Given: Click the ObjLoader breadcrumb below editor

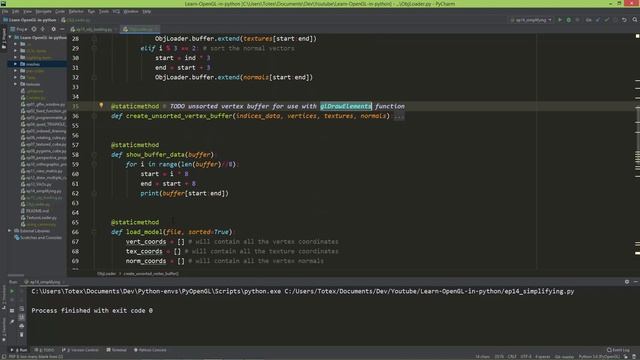Looking at the screenshot, I should pyautogui.click(x=106, y=273).
